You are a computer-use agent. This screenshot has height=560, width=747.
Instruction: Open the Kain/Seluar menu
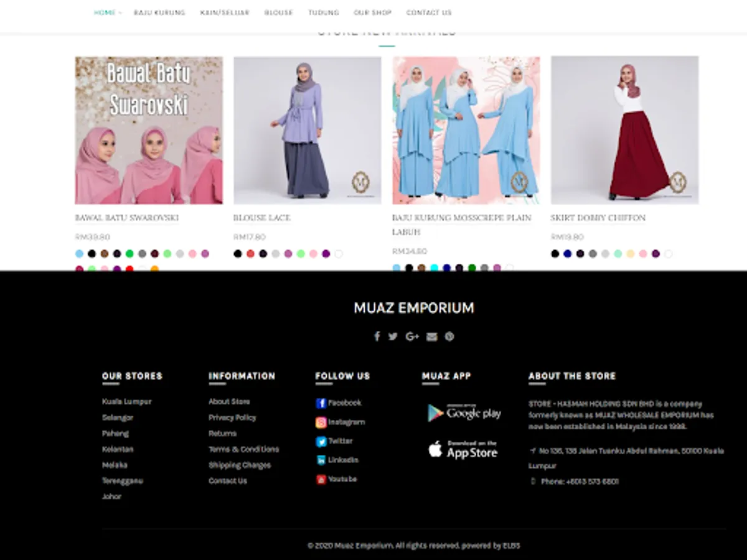(x=225, y=12)
